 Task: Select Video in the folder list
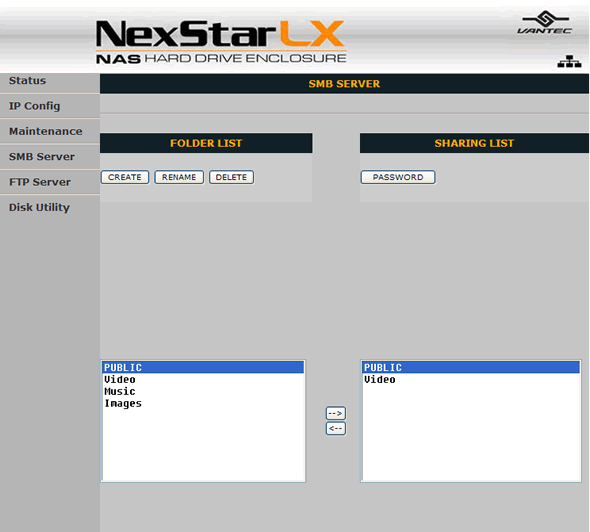[203, 379]
